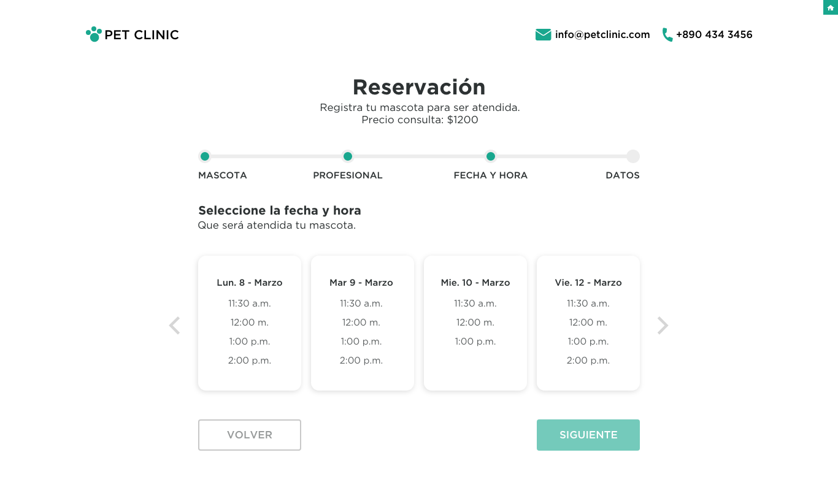Select the MASCOTA step dot

[205, 156]
